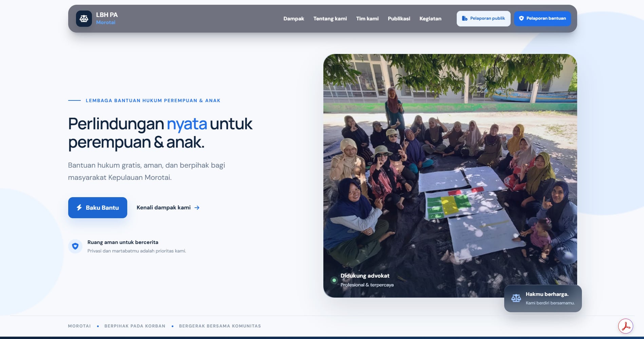644x339 pixels.
Task: Click the Pelaporan bantuan button
Action: (x=542, y=19)
